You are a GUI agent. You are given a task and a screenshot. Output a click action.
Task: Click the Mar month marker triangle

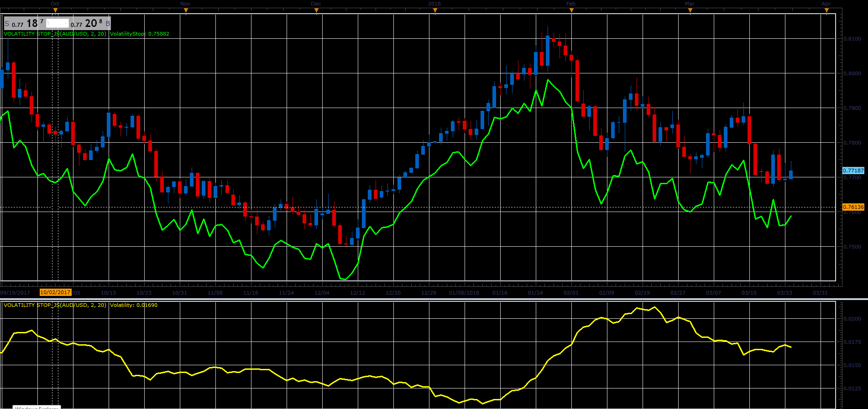(x=690, y=10)
